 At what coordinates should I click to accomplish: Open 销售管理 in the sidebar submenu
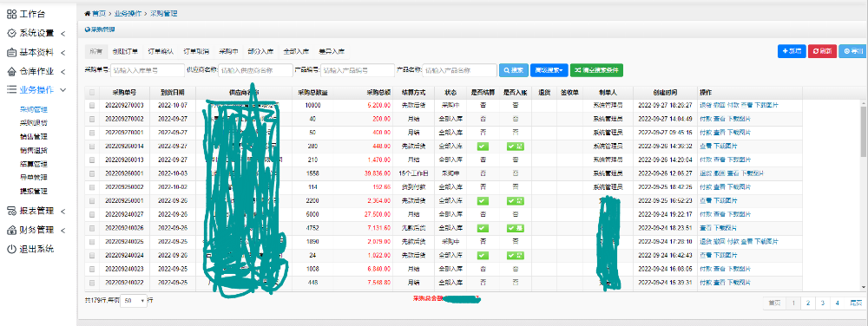click(x=33, y=136)
